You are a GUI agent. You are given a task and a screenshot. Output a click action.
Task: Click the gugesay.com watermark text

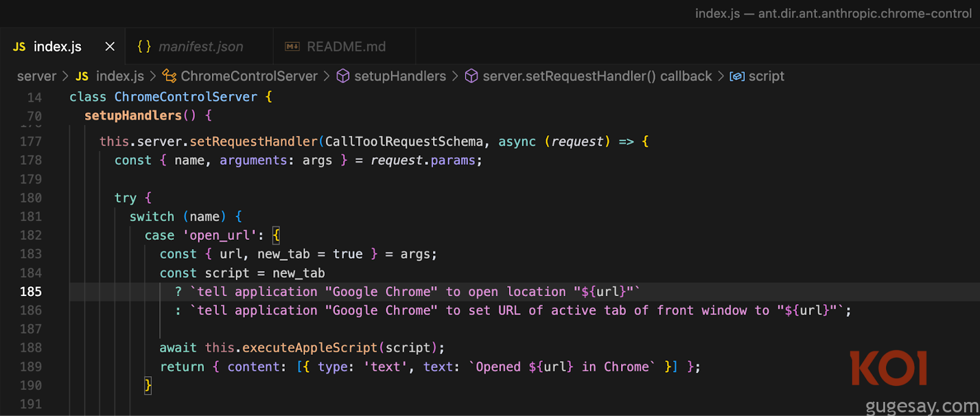click(x=921, y=406)
